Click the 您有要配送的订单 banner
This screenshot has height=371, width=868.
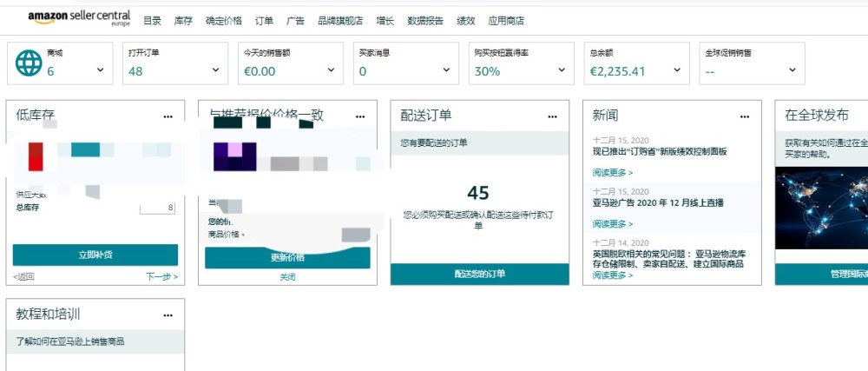[x=479, y=142]
